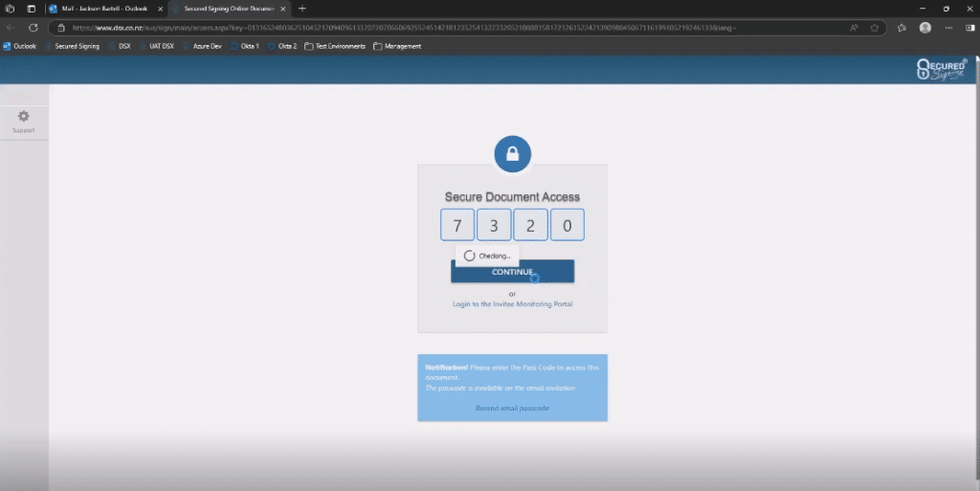The height and width of the screenshot is (491, 980).
Task: Select the last passcode box containing 0
Action: point(567,225)
